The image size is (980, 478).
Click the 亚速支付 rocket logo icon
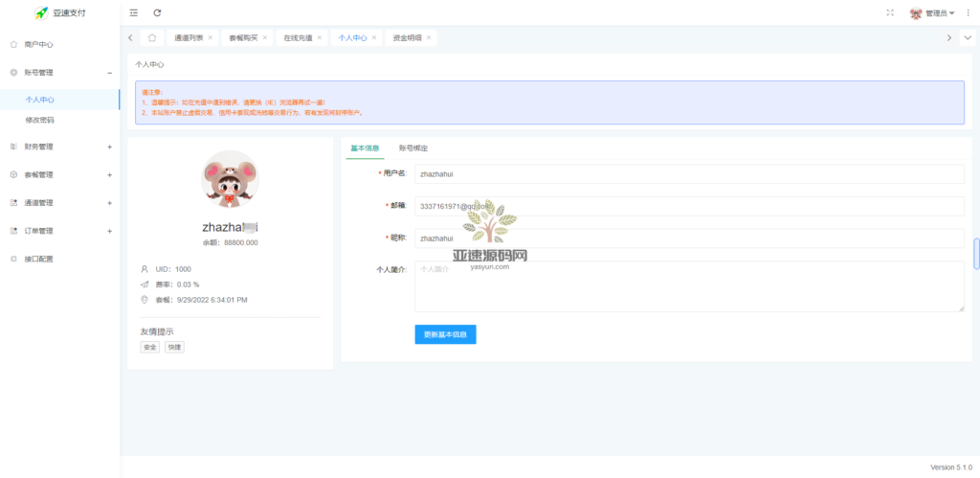tap(41, 12)
